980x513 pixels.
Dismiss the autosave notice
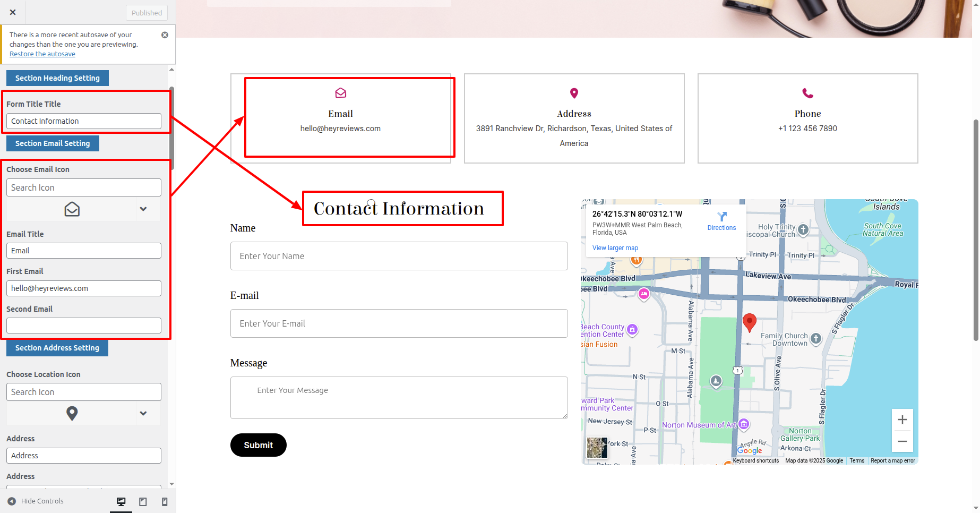165,35
